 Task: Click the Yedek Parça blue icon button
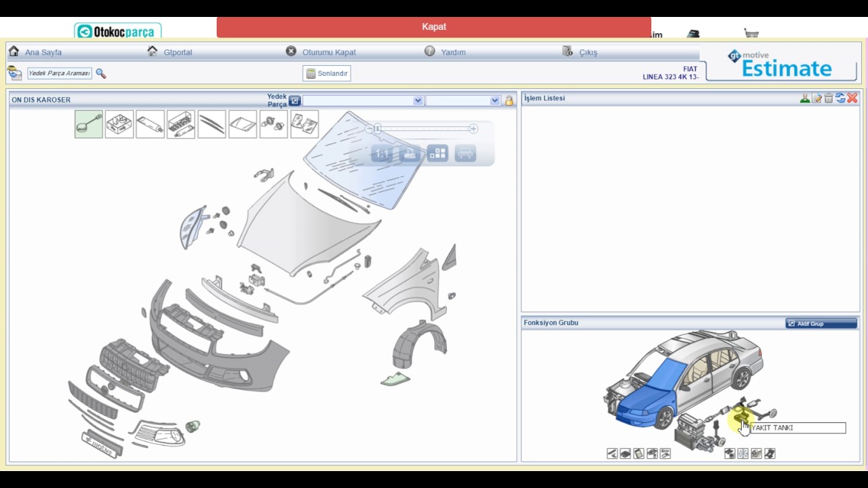[294, 100]
